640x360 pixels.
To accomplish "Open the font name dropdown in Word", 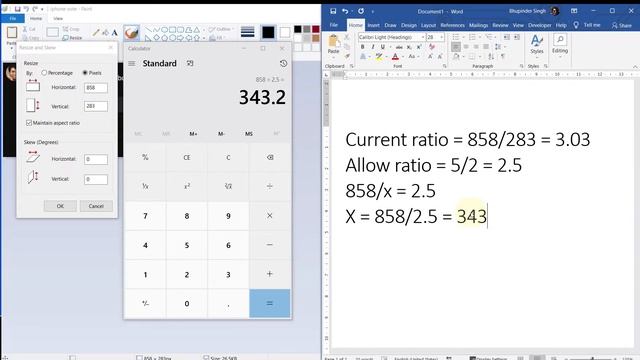I will [423, 37].
